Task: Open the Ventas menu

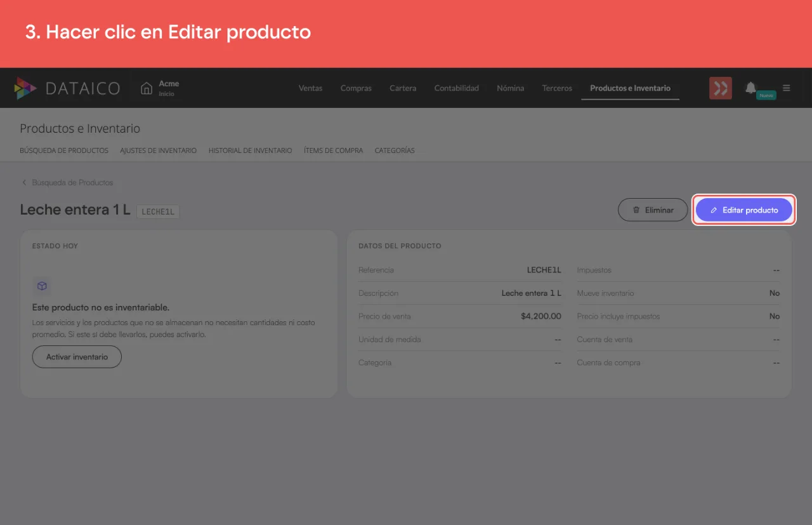Action: pos(310,88)
